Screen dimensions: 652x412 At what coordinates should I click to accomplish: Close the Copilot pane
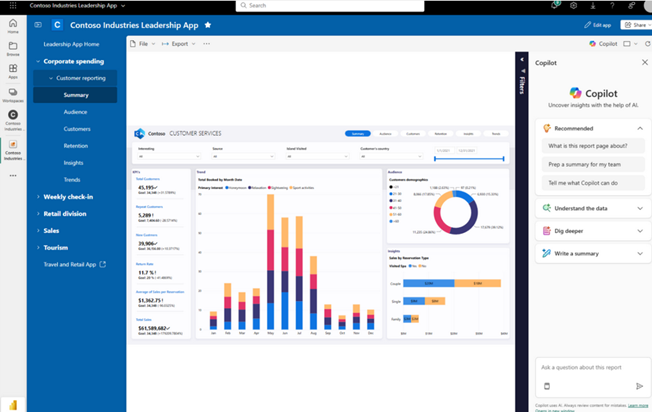point(645,62)
